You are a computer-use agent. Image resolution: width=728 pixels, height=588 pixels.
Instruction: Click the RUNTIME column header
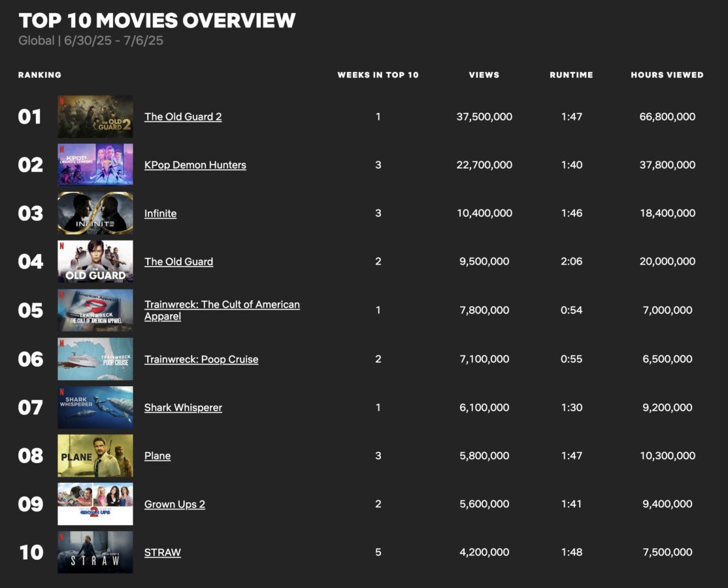(571, 74)
